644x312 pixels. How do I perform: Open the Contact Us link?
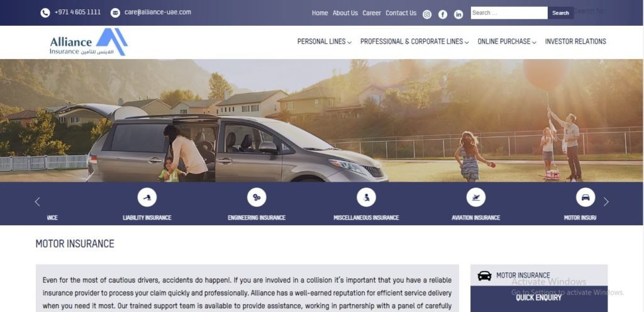401,13
